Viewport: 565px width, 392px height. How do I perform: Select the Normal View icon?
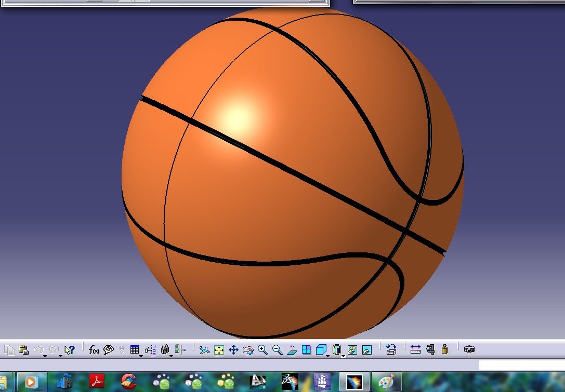point(292,349)
